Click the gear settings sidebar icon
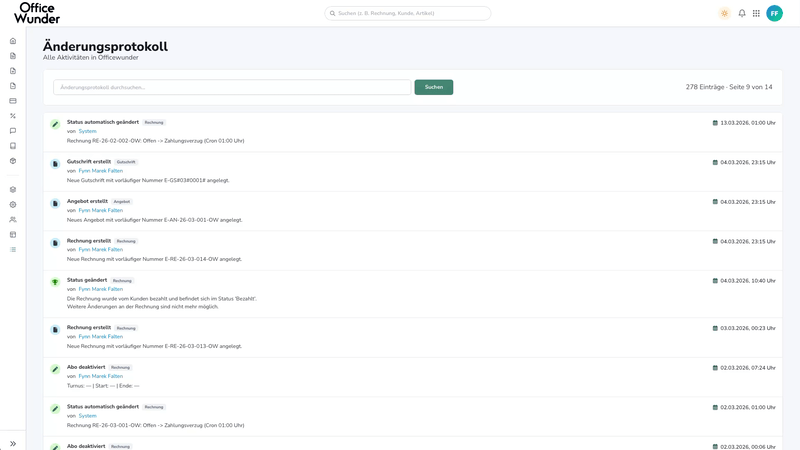 (x=13, y=205)
